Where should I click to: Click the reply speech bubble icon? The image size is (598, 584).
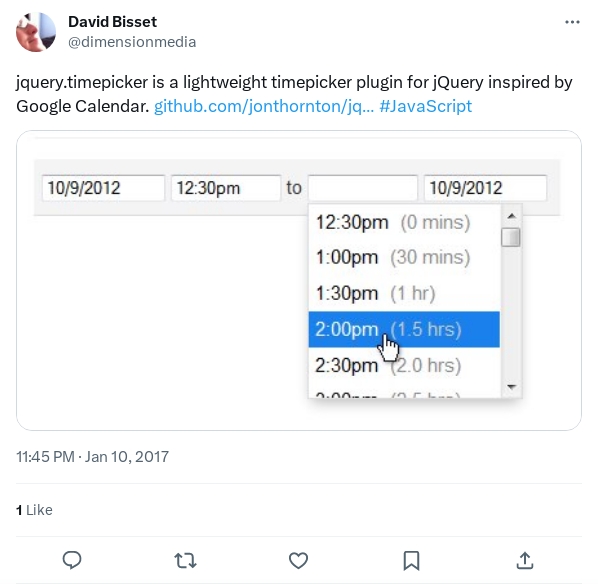tap(72, 560)
